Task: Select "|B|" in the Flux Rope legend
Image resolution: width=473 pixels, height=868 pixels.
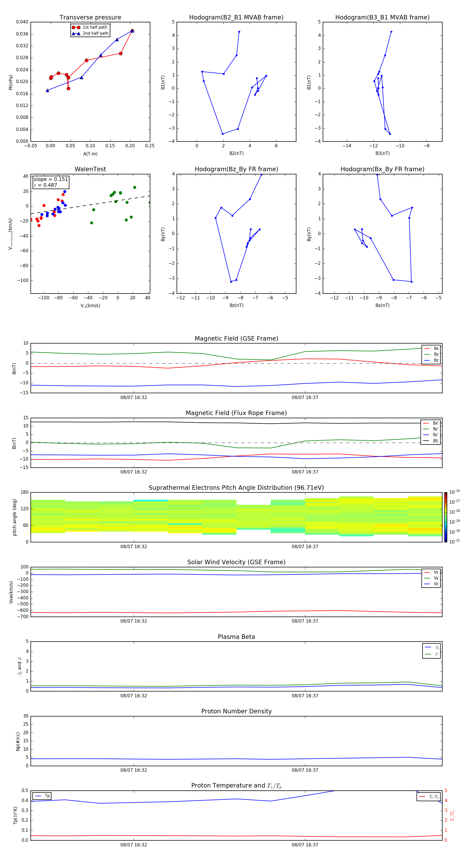Action: (435, 441)
